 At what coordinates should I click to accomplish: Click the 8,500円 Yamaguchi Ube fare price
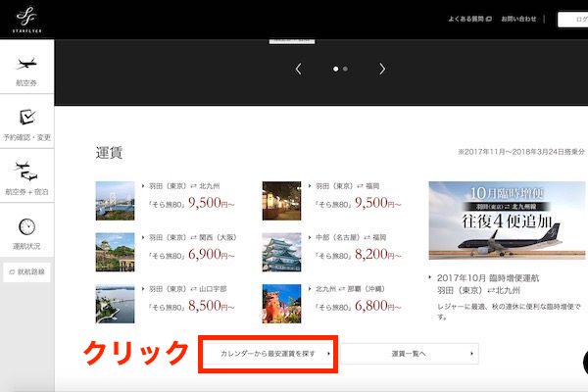[x=211, y=306]
